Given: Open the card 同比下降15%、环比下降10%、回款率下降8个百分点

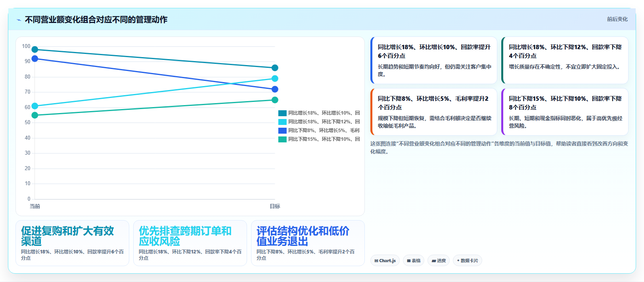Looking at the screenshot, I should pyautogui.click(x=565, y=112).
